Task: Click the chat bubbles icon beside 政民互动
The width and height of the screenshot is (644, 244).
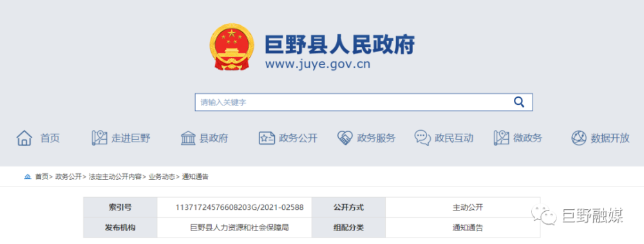Action: click(422, 138)
